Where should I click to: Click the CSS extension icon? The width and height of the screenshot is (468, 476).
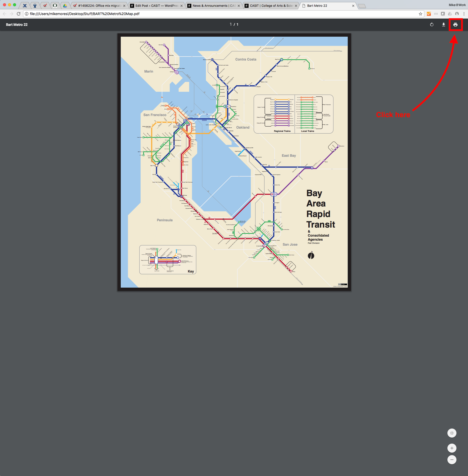pos(436,14)
